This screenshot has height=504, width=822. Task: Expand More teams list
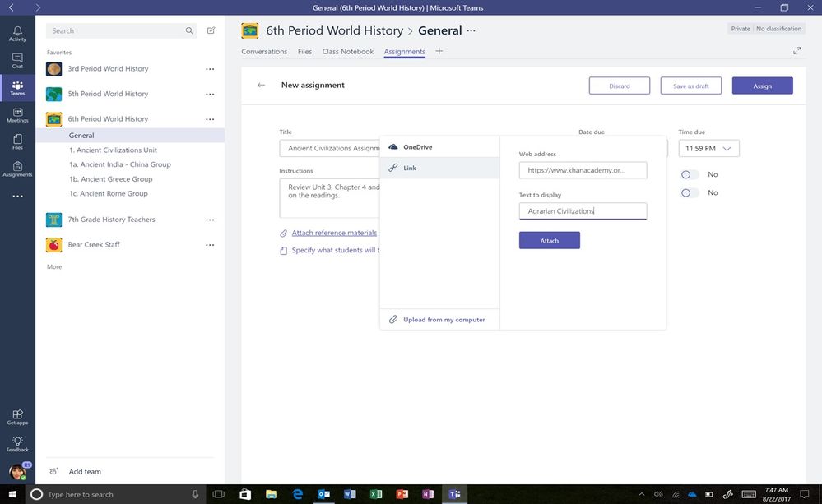tap(54, 266)
